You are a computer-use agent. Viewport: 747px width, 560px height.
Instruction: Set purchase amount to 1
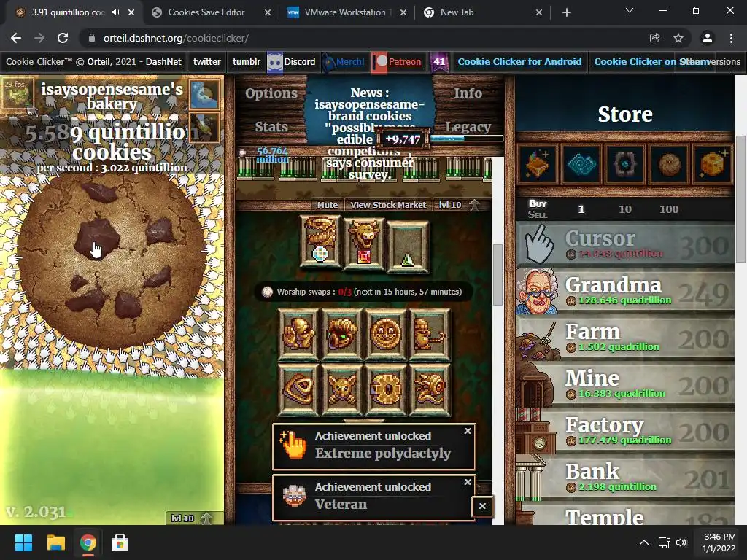[x=581, y=209]
